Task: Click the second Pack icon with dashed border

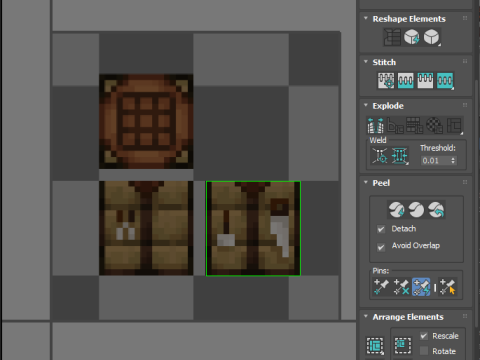Action: pyautogui.click(x=403, y=345)
